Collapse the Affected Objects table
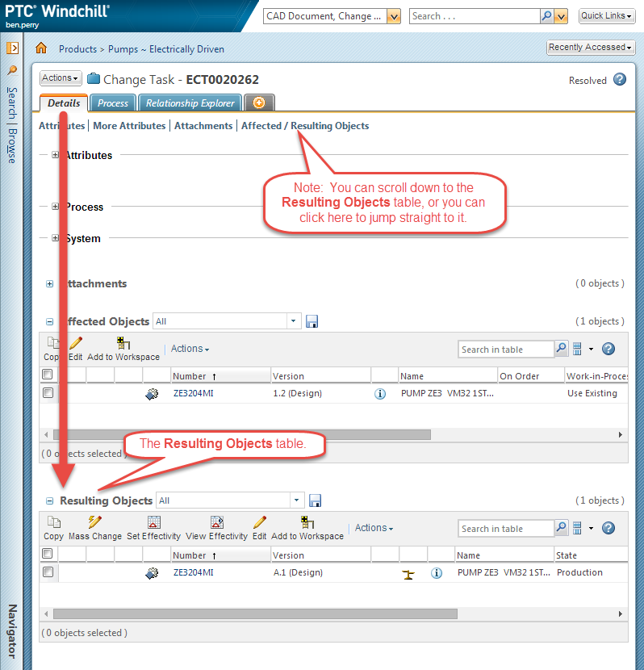 (49, 322)
